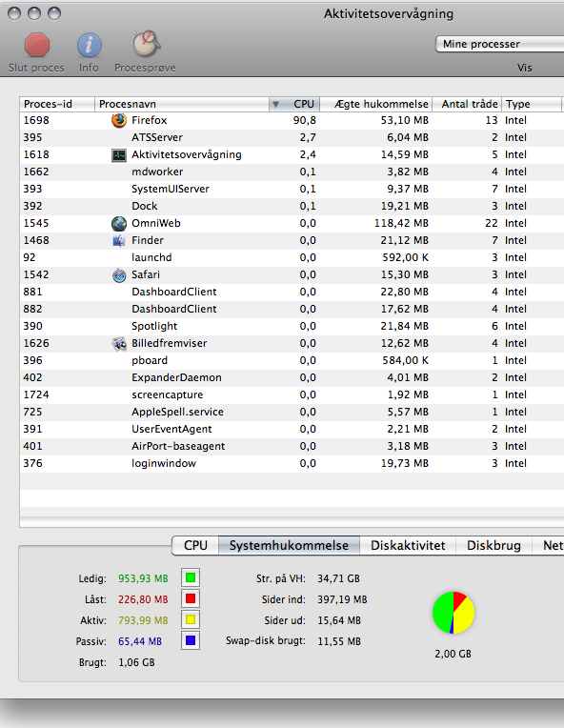Select the screencapture process row
Screen dimensions: 564x728
tap(292, 395)
